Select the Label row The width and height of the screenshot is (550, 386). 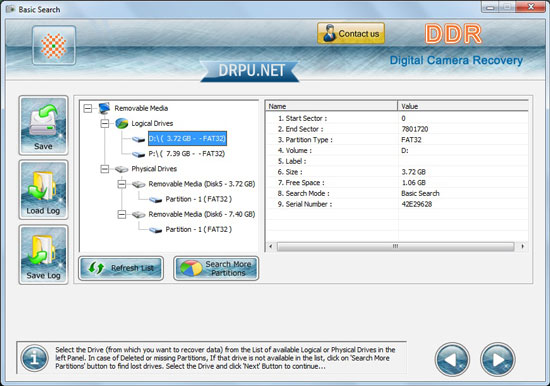[397, 161]
